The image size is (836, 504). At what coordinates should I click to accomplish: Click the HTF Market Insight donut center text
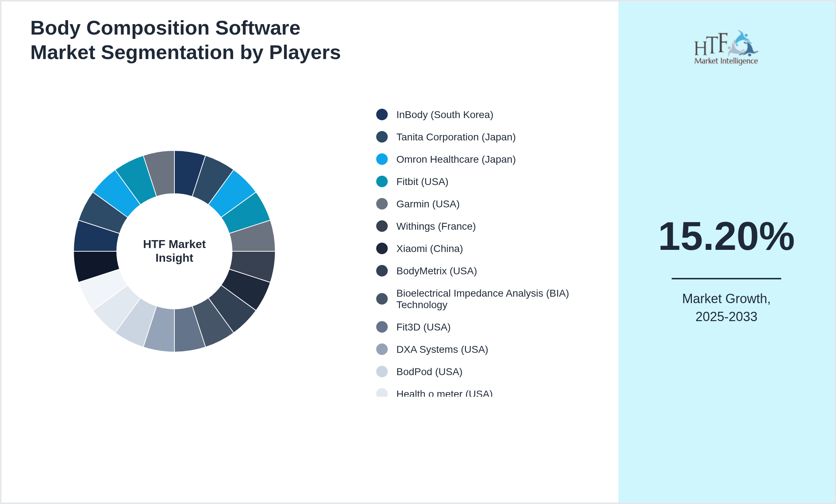pyautogui.click(x=174, y=251)
